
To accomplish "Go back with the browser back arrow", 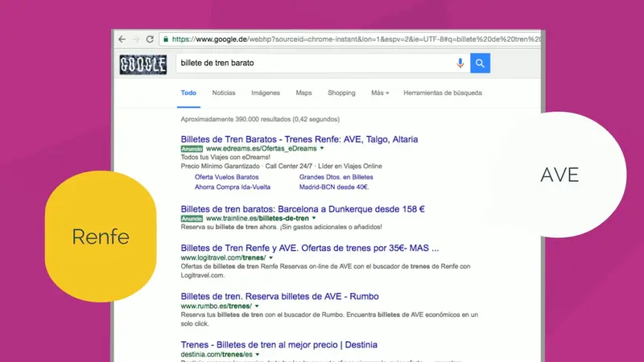I will [122, 39].
